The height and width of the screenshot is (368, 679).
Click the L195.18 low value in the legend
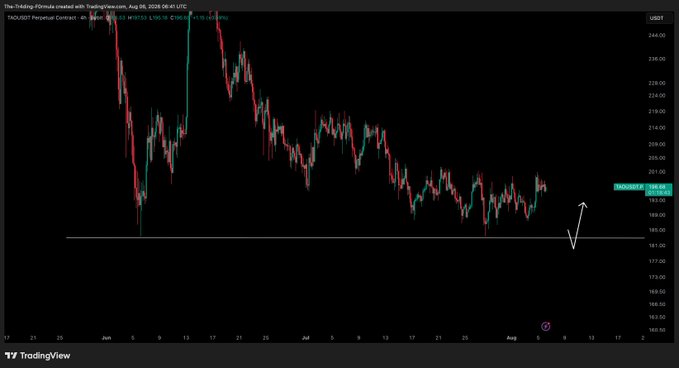point(158,18)
